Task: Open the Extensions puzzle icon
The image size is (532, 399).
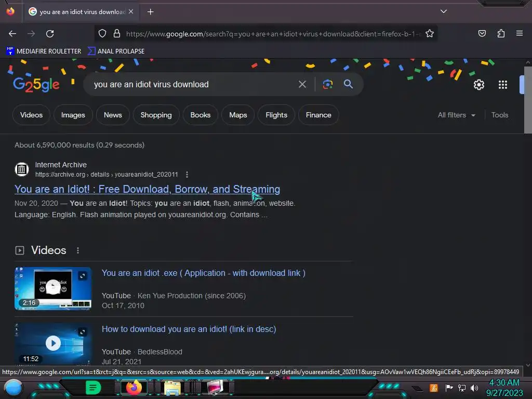Action: coord(501,33)
